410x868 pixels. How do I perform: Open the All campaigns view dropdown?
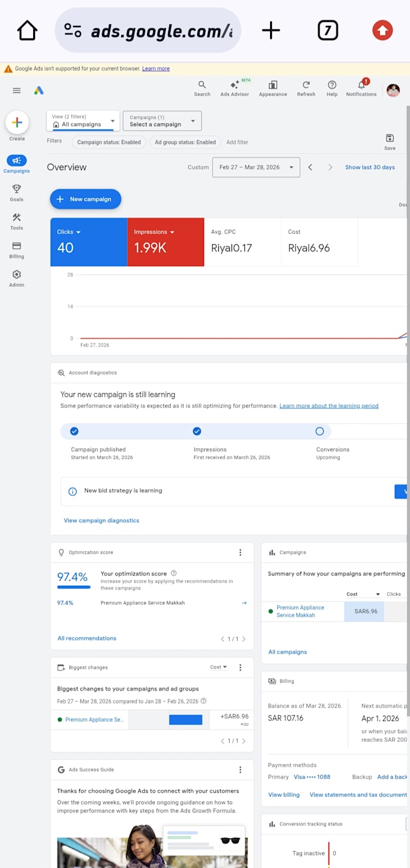pyautogui.click(x=83, y=121)
